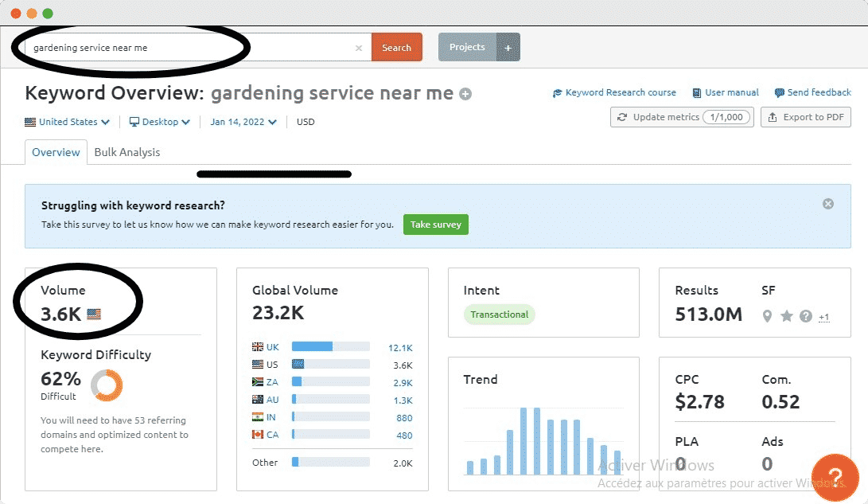Click the 23.2K Global Volume value

point(278,314)
